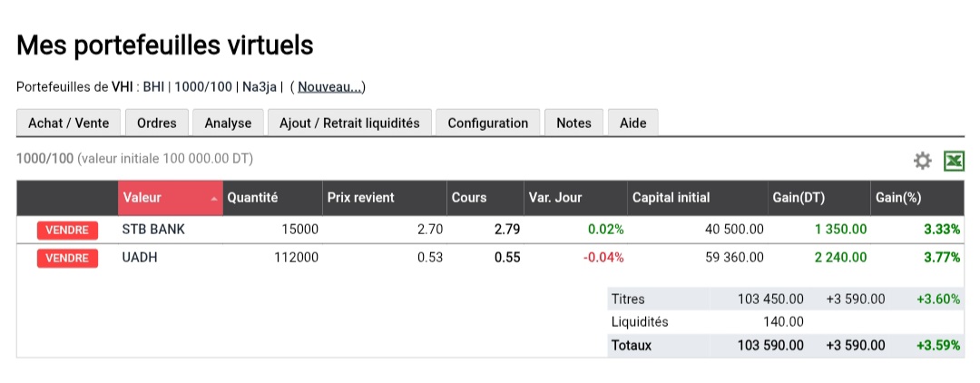
Task: Switch to the Ordres tab
Action: (157, 123)
